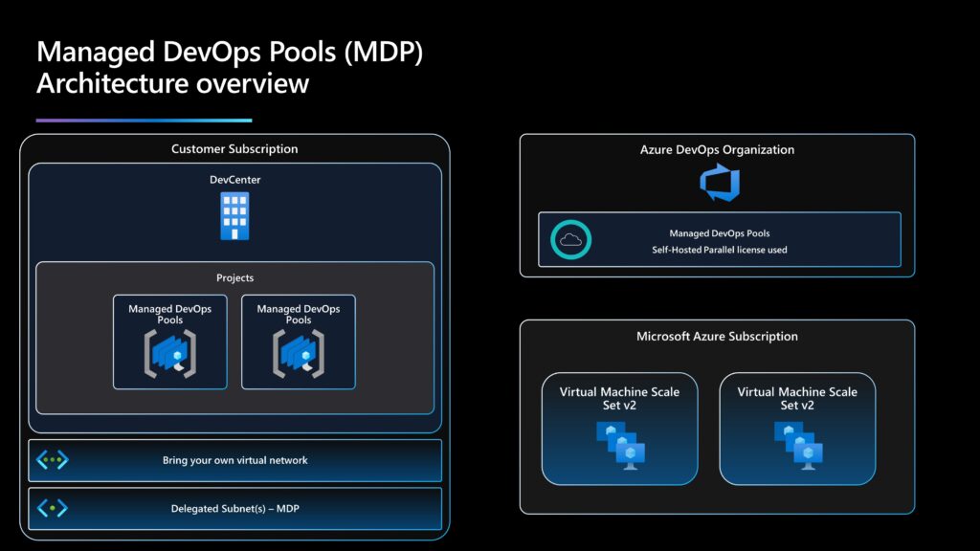Click the teal cloud license icon
The height and width of the screenshot is (551, 980).
(x=568, y=239)
